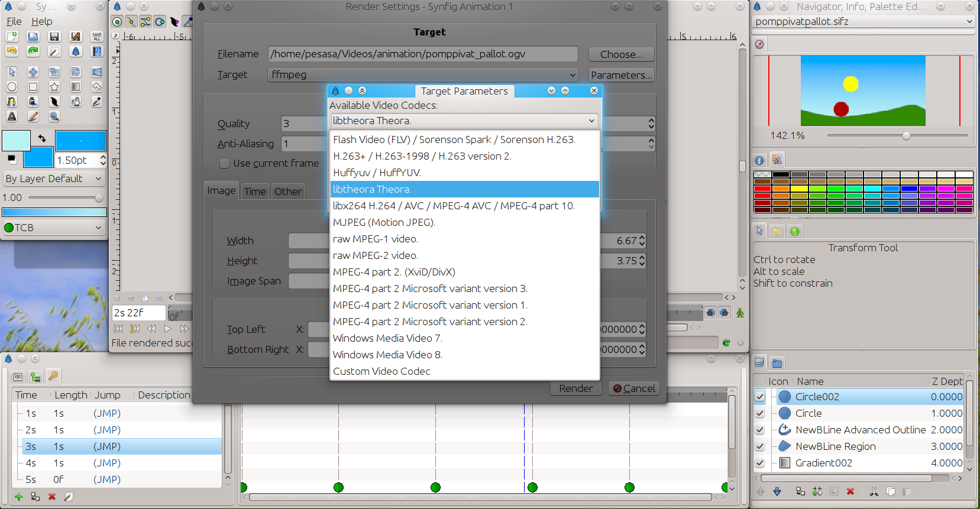Click the Undo arrow icon
The height and width of the screenshot is (509, 980).
tap(12, 51)
